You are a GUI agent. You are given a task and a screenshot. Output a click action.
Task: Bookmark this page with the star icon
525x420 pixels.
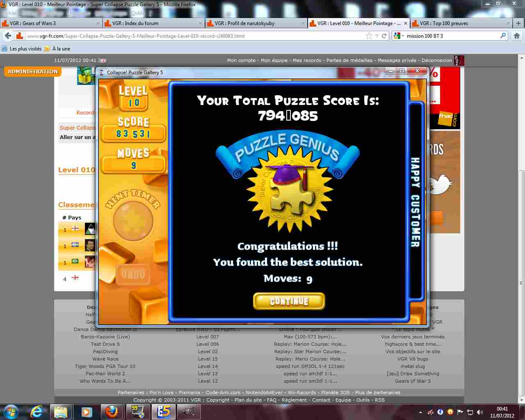pos(369,36)
